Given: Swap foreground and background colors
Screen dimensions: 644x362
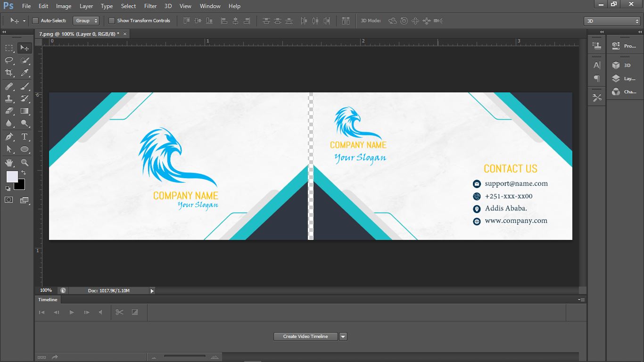Looking at the screenshot, I should pos(24,173).
